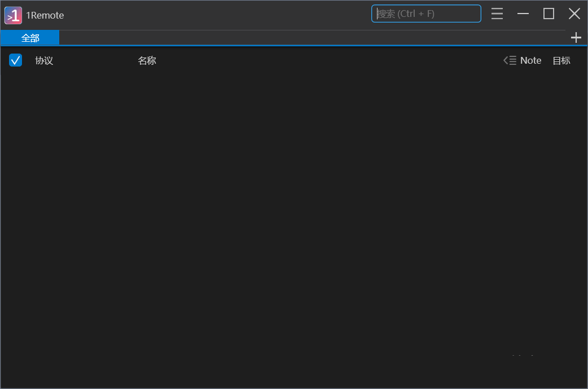Minimize the 1Remote window
The width and height of the screenshot is (588, 389).
523,14
